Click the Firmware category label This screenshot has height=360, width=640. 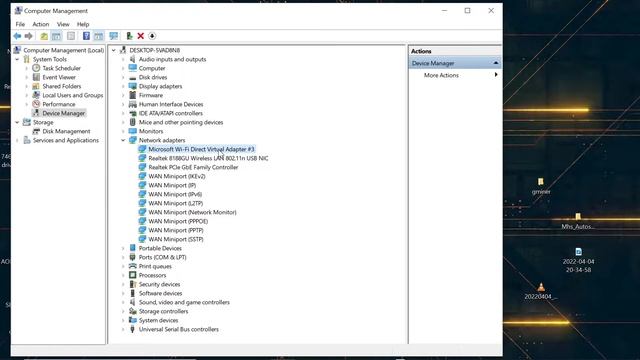coord(151,95)
